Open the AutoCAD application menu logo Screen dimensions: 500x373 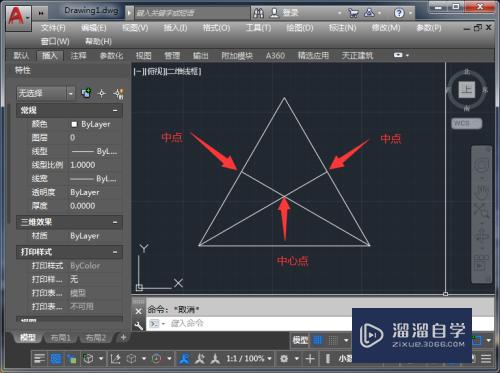click(x=18, y=18)
